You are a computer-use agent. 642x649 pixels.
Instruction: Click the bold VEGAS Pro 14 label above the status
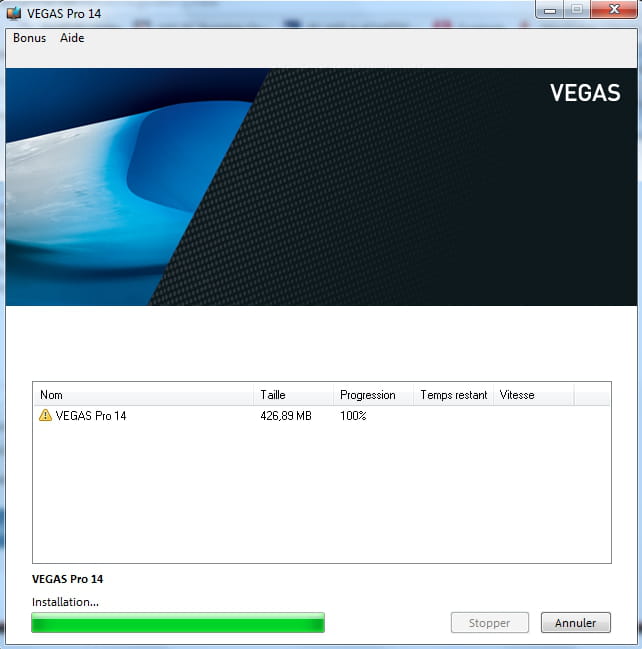(67, 579)
